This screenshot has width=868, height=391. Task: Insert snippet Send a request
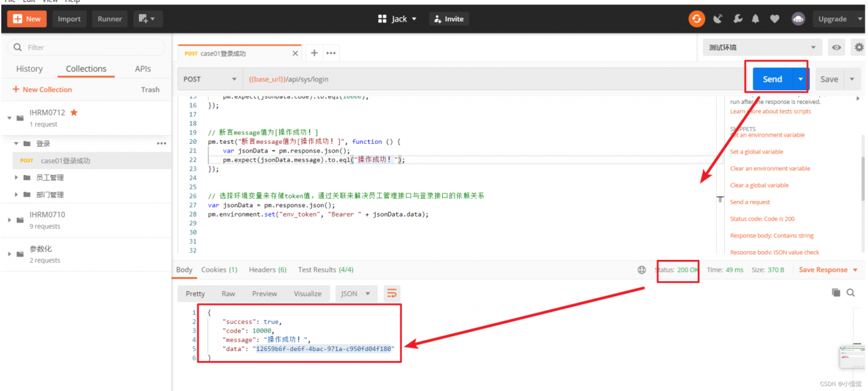click(x=750, y=202)
